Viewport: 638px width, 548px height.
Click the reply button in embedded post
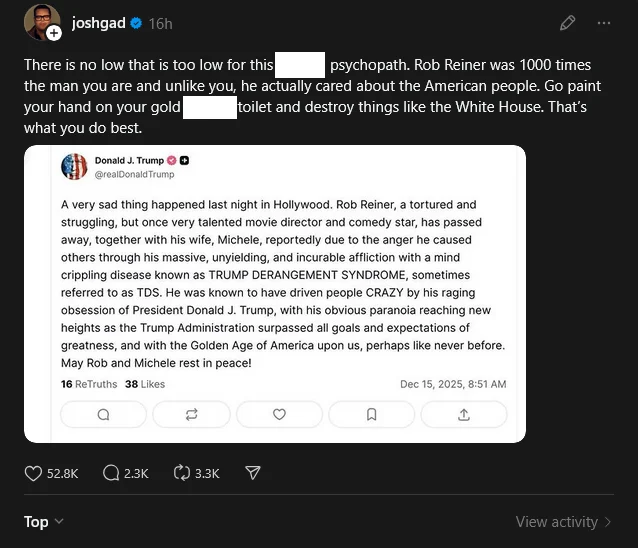[x=104, y=414]
